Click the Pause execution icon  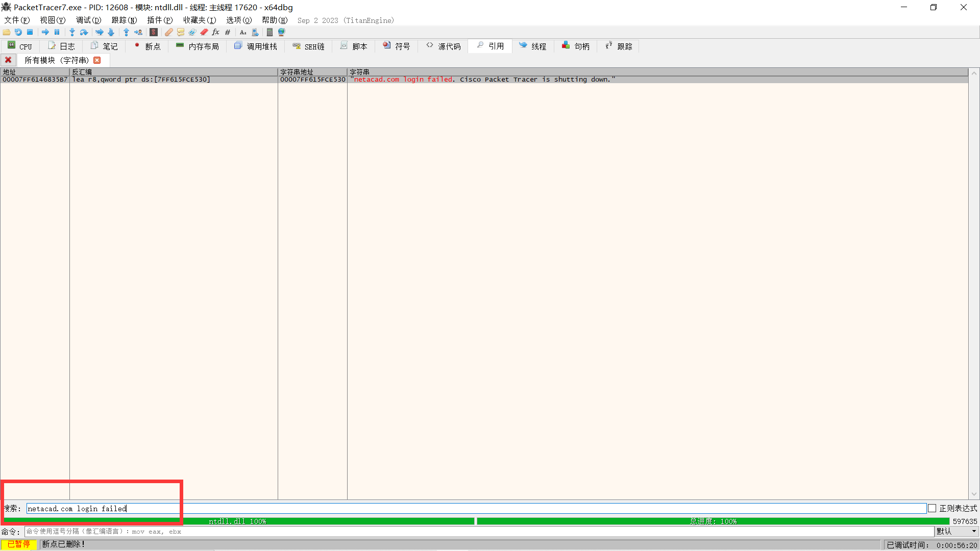pos(57,32)
